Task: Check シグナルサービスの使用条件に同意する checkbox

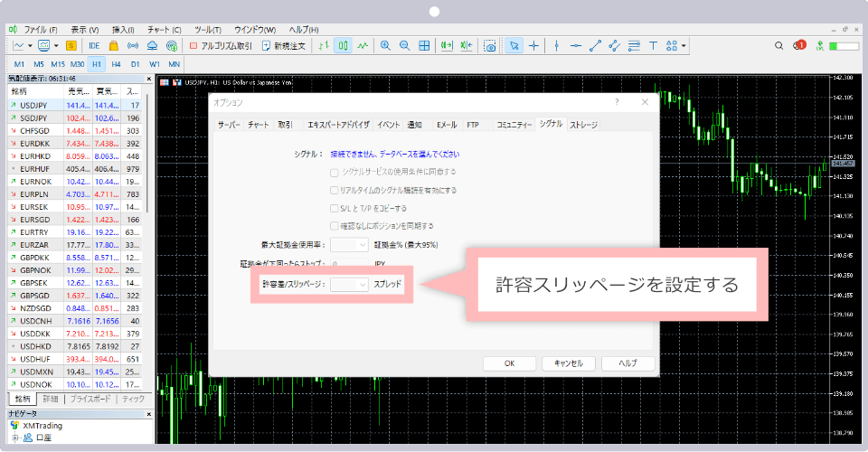Action: [335, 172]
